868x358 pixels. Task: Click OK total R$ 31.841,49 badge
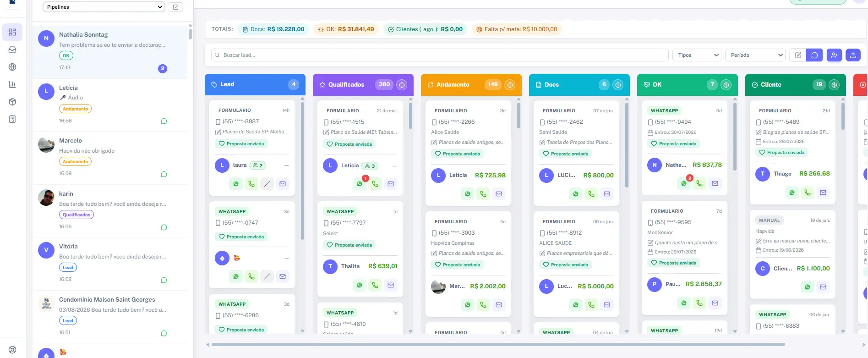pos(346,29)
